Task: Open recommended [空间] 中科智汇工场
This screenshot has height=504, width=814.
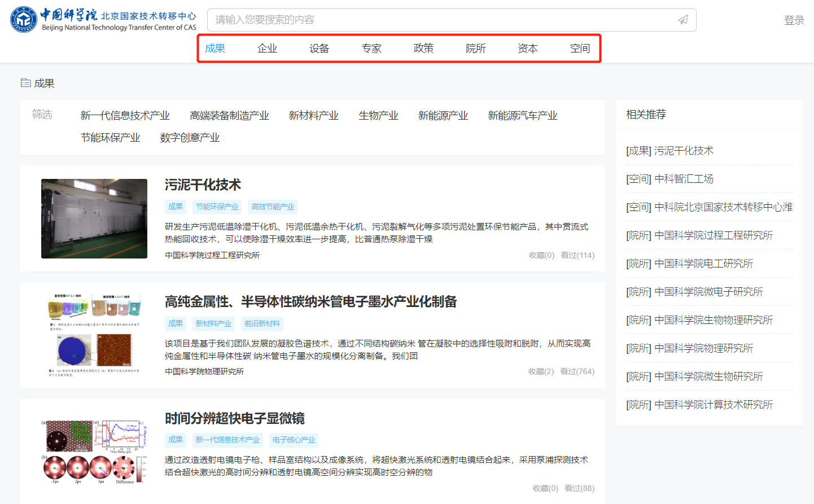Action: coord(669,179)
